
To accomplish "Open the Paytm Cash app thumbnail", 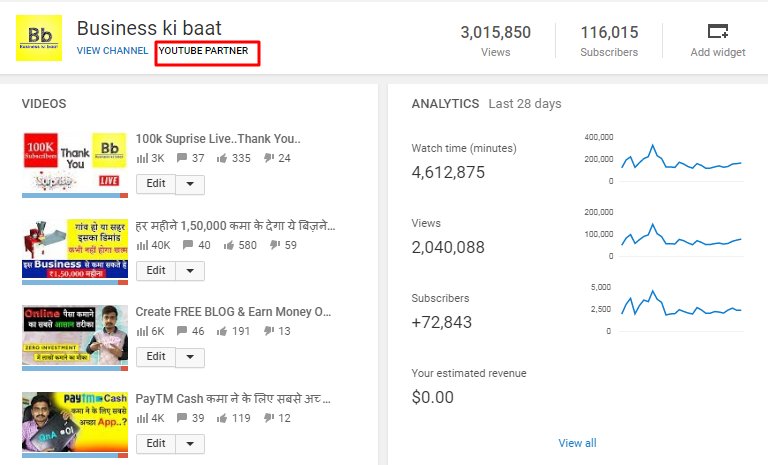I will (x=75, y=424).
